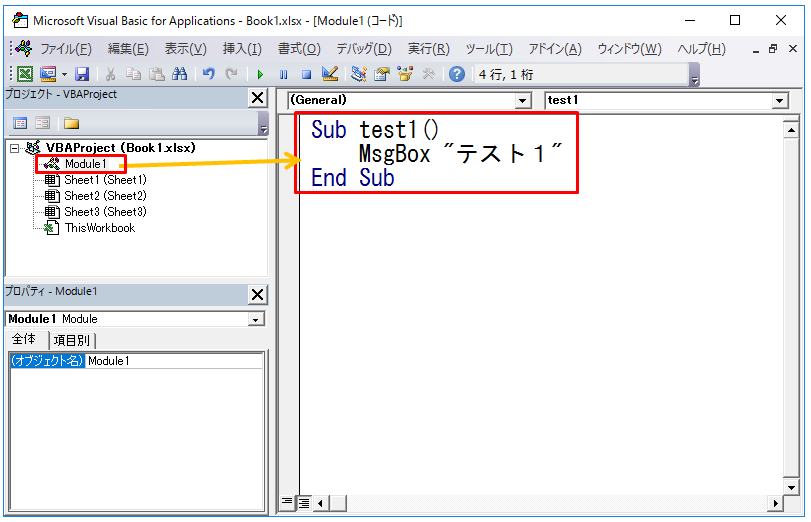Image resolution: width=811 pixels, height=522 pixels.
Task: Click the Module1 object name value field
Action: point(174,361)
